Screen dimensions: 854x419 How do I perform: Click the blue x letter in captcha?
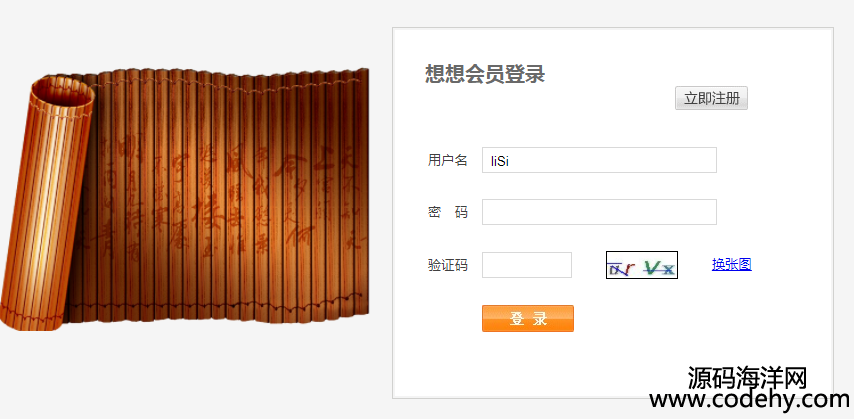[x=668, y=269]
